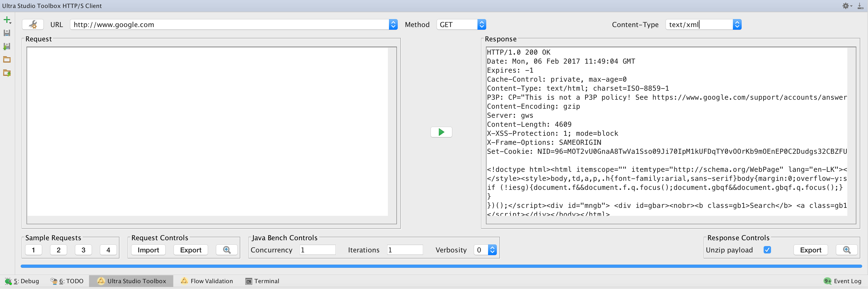Switch to the 5: Debug tab

(x=22, y=281)
